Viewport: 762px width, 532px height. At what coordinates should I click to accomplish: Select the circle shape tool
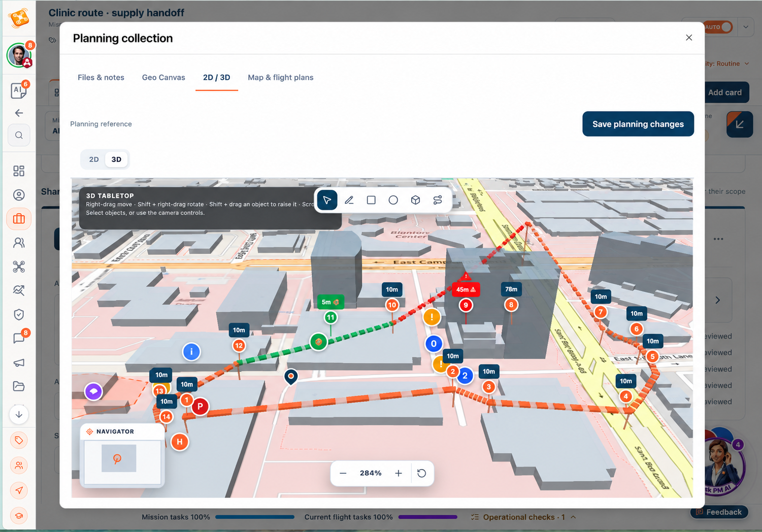point(393,200)
